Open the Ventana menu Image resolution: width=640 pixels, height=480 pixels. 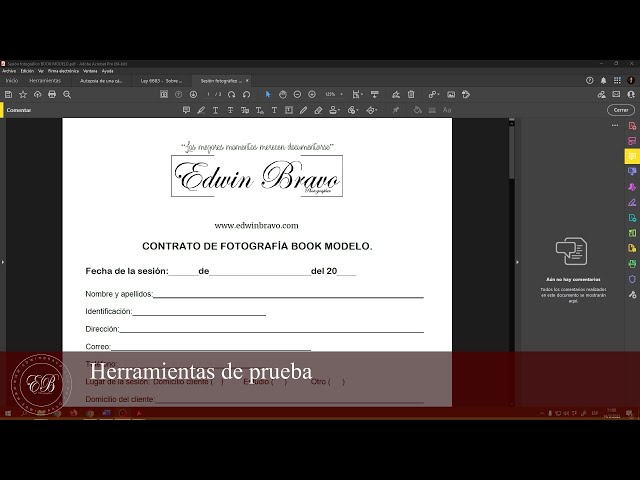click(90, 71)
